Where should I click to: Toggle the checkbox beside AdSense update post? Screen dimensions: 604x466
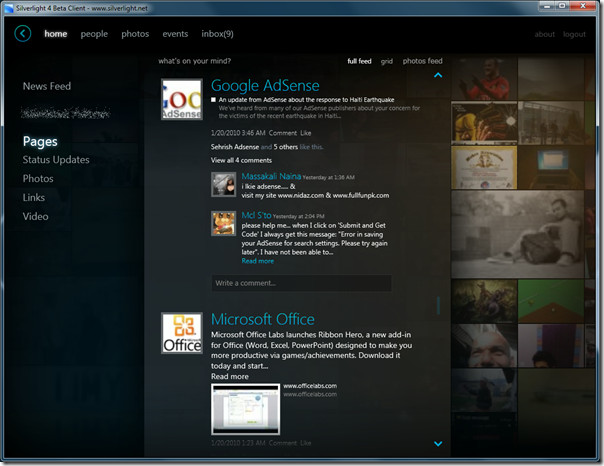click(x=213, y=100)
